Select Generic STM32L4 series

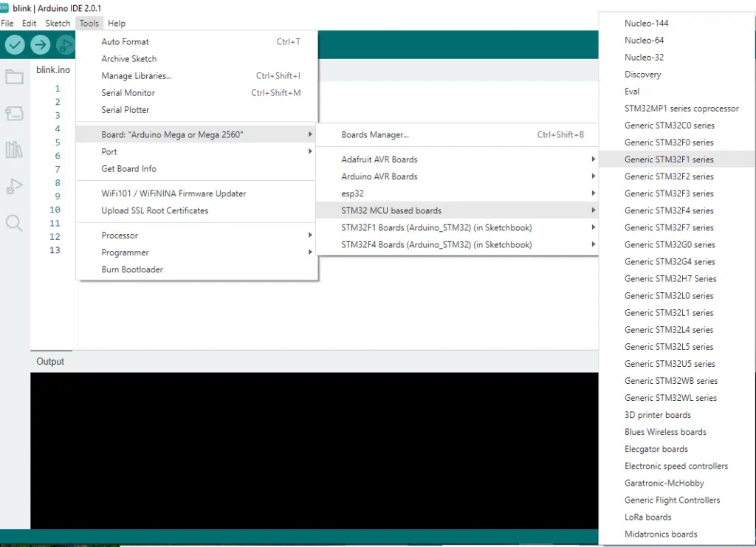677,330
